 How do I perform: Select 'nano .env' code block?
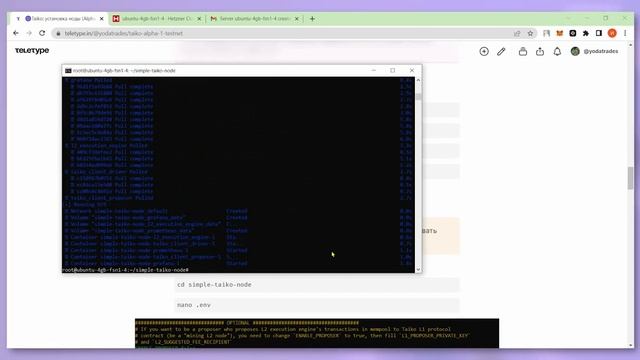point(317,305)
